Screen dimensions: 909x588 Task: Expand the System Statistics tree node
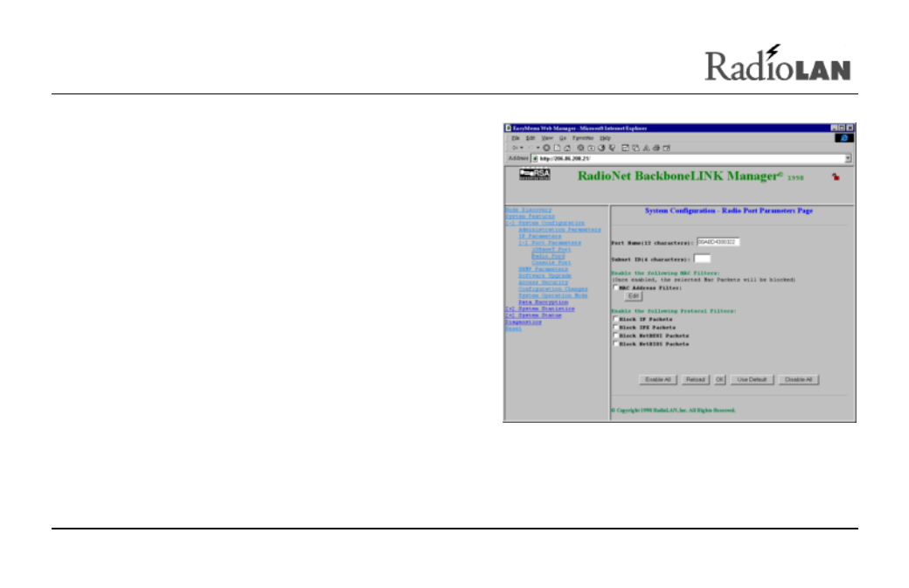tap(540, 308)
